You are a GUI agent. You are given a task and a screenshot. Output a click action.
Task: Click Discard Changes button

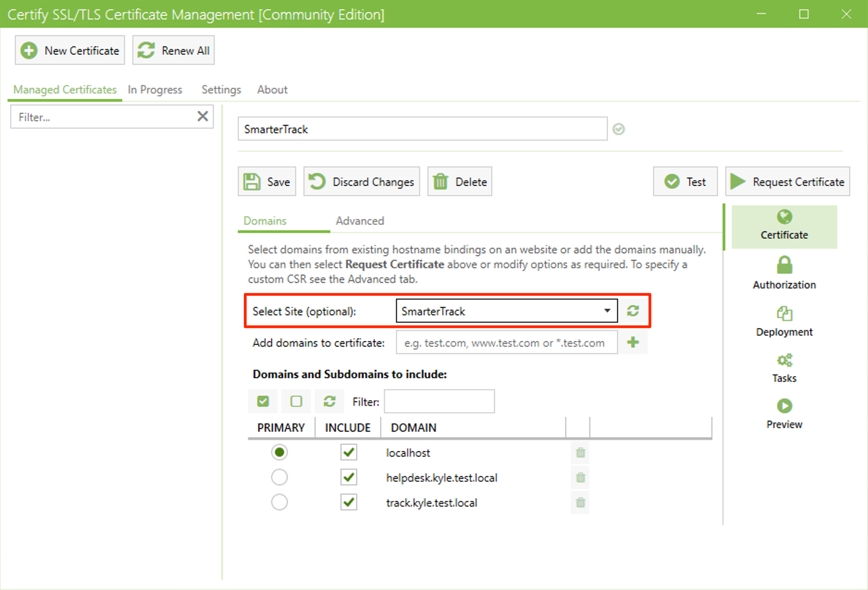click(362, 181)
